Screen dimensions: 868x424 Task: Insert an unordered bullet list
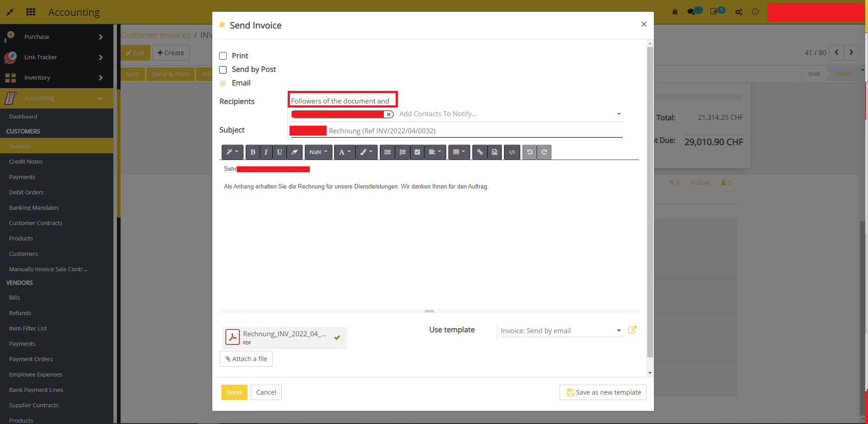click(x=387, y=152)
